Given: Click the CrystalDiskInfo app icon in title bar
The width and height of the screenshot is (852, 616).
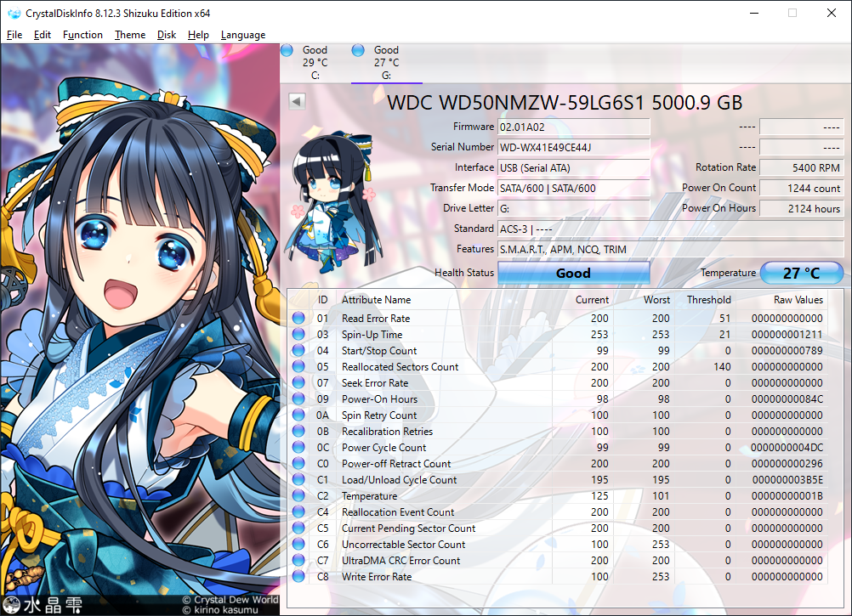Looking at the screenshot, I should pos(14,13).
